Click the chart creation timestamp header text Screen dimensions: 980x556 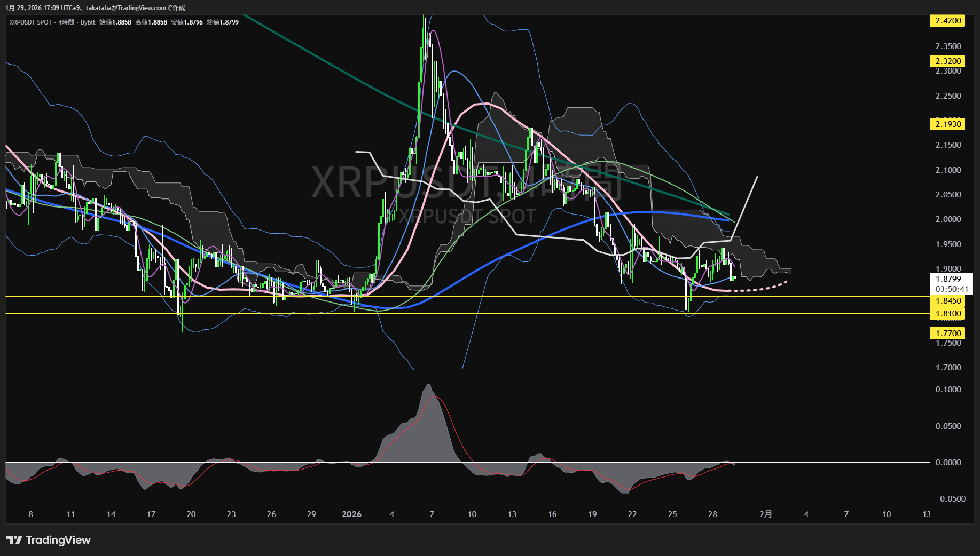pos(95,8)
